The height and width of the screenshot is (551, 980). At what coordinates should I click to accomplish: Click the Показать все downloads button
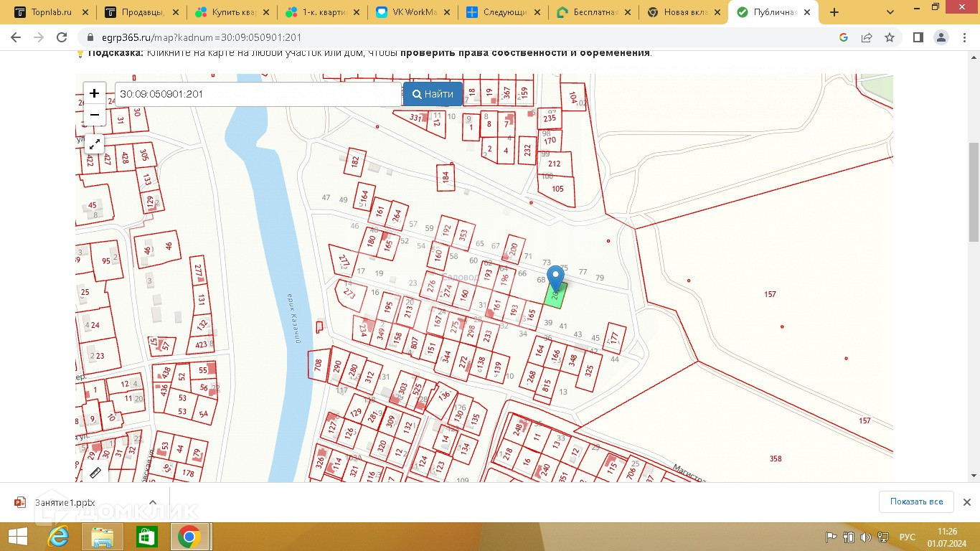point(916,501)
